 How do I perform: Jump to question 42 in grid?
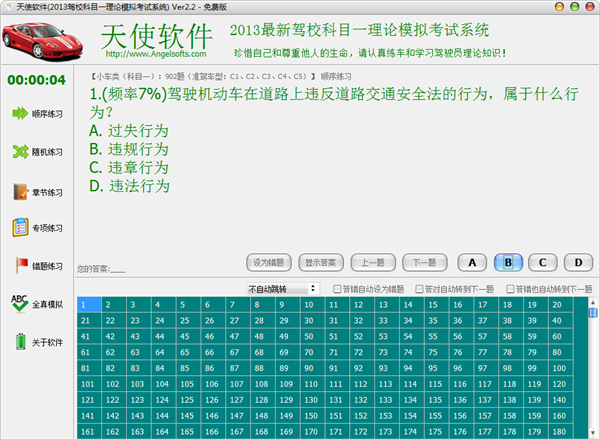[114, 337]
